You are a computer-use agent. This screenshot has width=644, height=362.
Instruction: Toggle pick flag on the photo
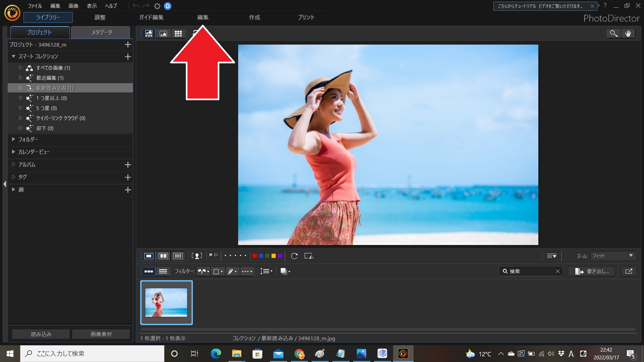(211, 255)
